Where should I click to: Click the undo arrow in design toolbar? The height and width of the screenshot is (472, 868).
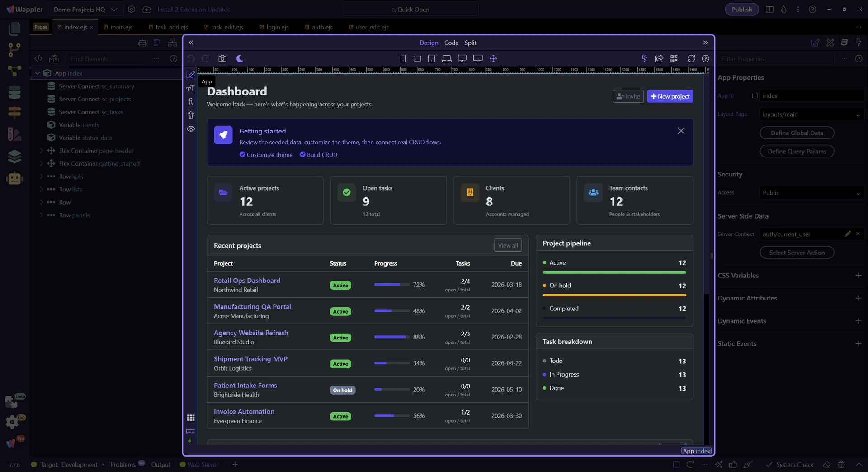pyautogui.click(x=191, y=58)
